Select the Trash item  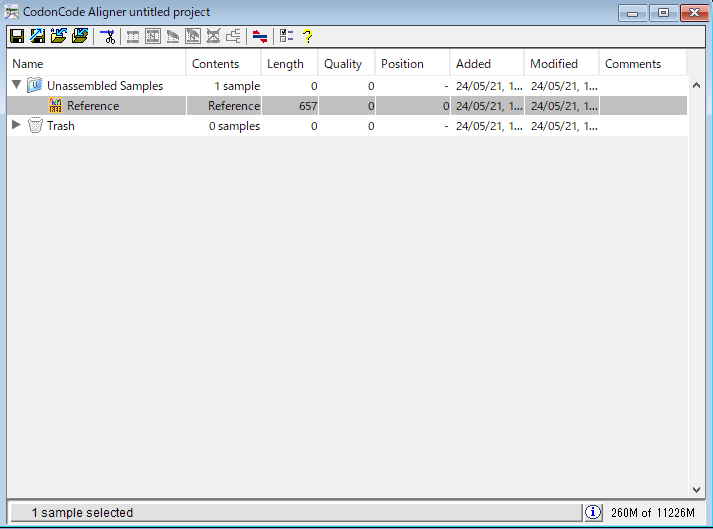pos(60,126)
